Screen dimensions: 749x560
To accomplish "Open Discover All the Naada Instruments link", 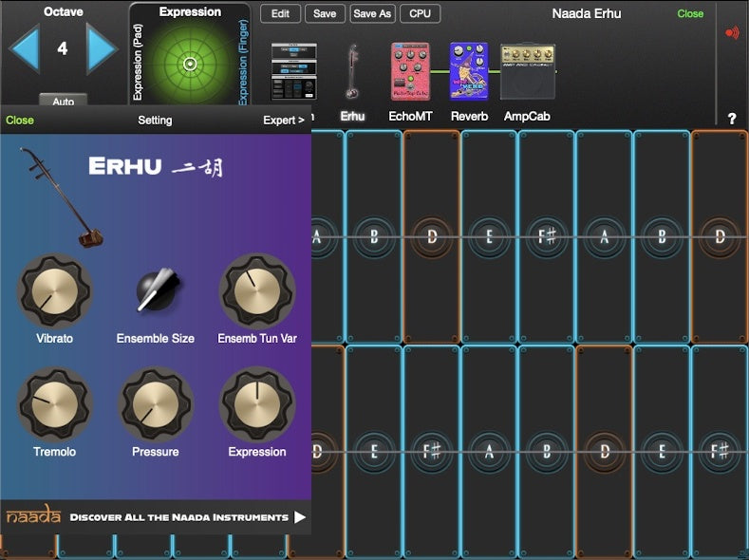I will (x=179, y=517).
